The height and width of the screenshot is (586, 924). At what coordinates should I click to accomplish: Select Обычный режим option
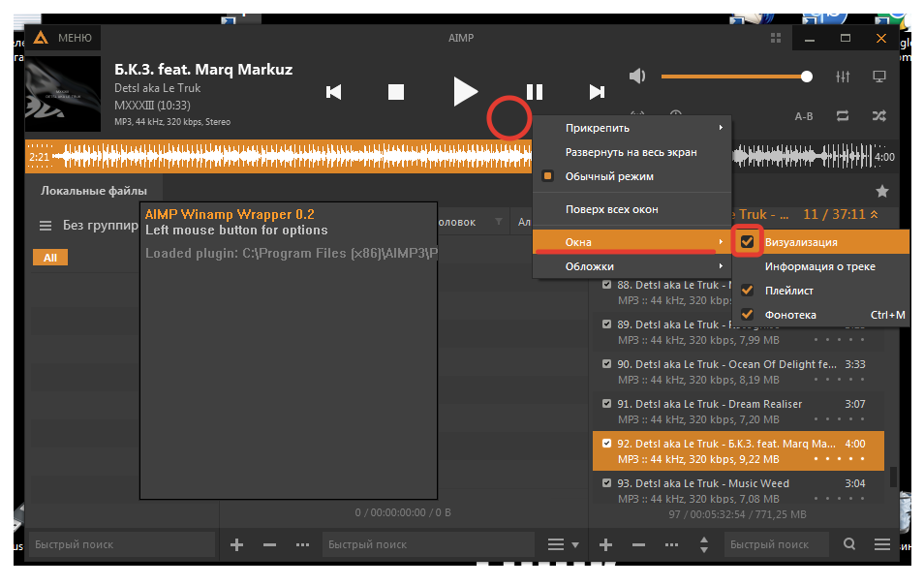631,176
